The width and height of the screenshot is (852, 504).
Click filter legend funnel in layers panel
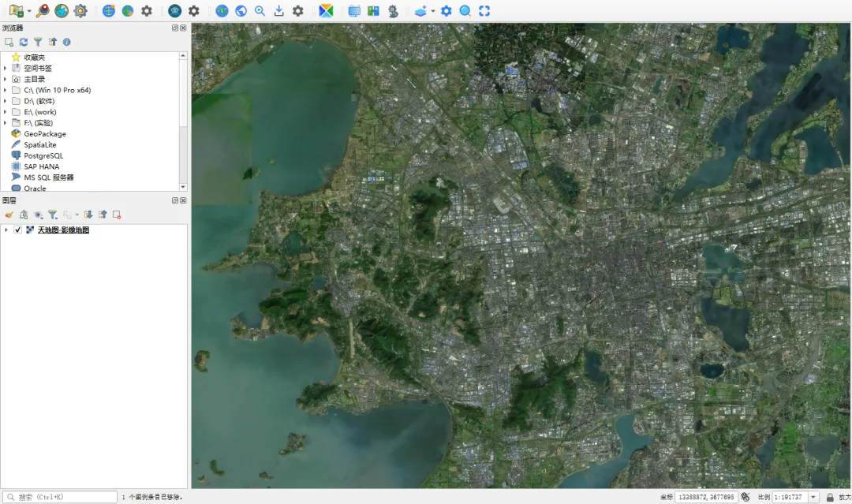(x=52, y=215)
